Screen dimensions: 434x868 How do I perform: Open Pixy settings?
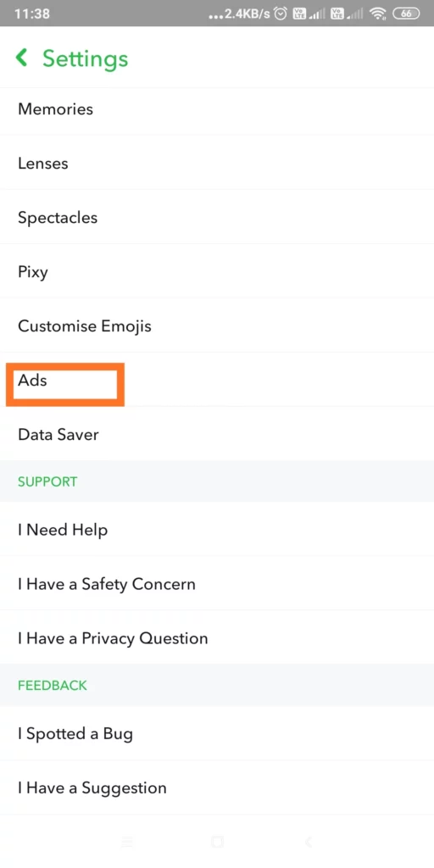click(x=217, y=271)
